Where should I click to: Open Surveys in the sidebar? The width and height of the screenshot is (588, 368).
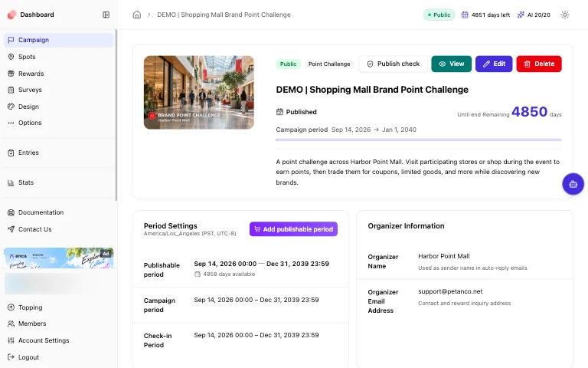coord(58,90)
